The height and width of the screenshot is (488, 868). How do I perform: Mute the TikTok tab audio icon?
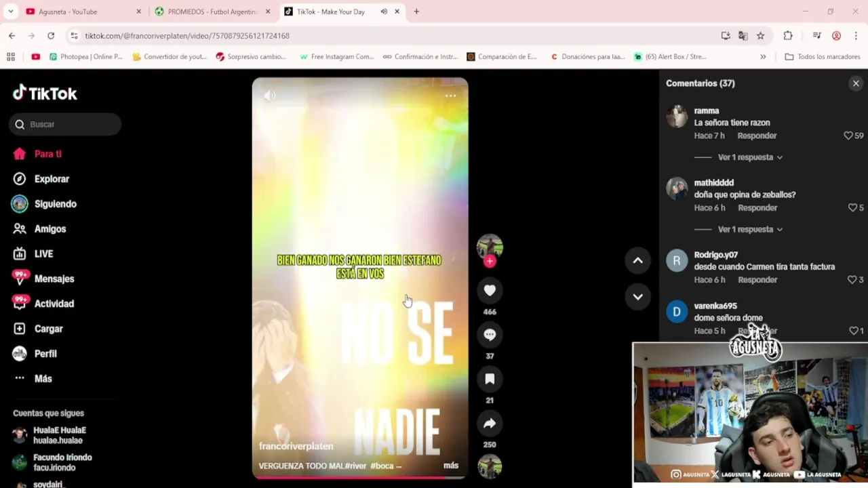pos(384,12)
